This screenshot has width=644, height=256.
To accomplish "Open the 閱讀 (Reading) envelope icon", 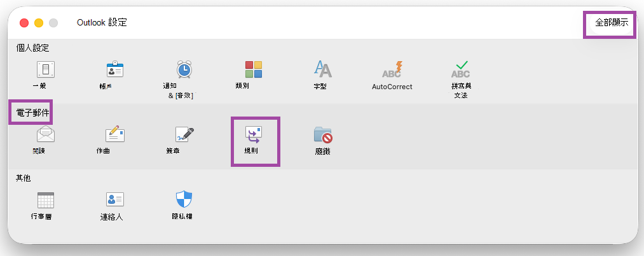I will 46,134.
